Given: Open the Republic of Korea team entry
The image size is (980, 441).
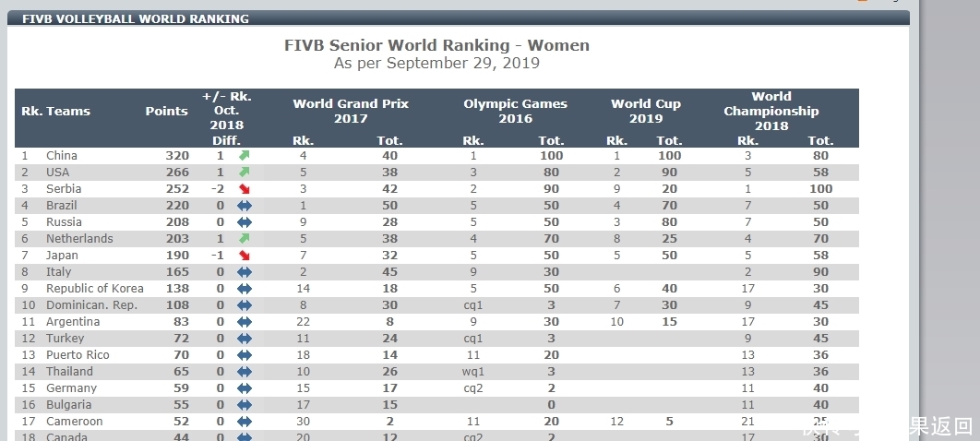Looking at the screenshot, I should (x=94, y=289).
